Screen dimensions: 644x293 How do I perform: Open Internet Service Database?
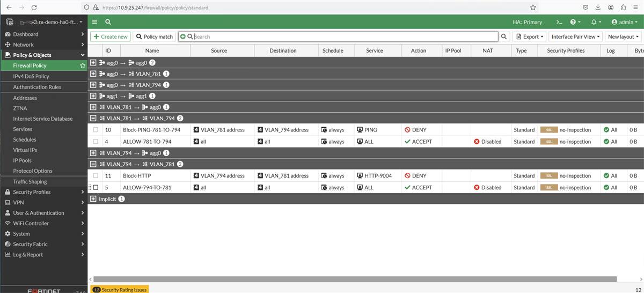[43, 119]
